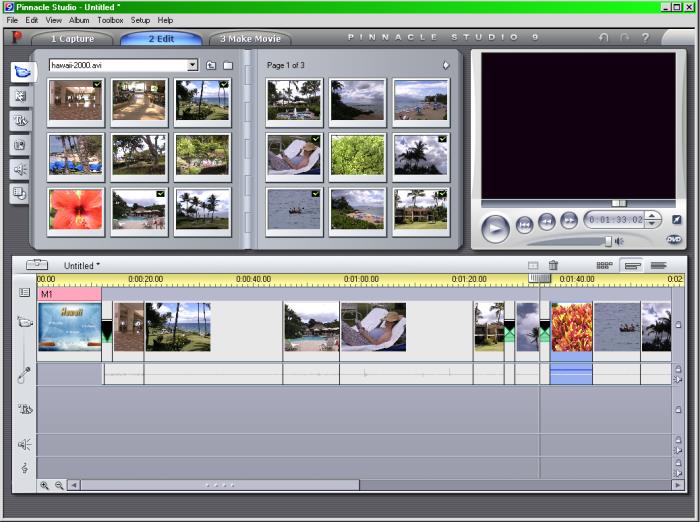Screen dimensions: 700x522
Task: Click the browse folder icon in album
Action: (228, 66)
